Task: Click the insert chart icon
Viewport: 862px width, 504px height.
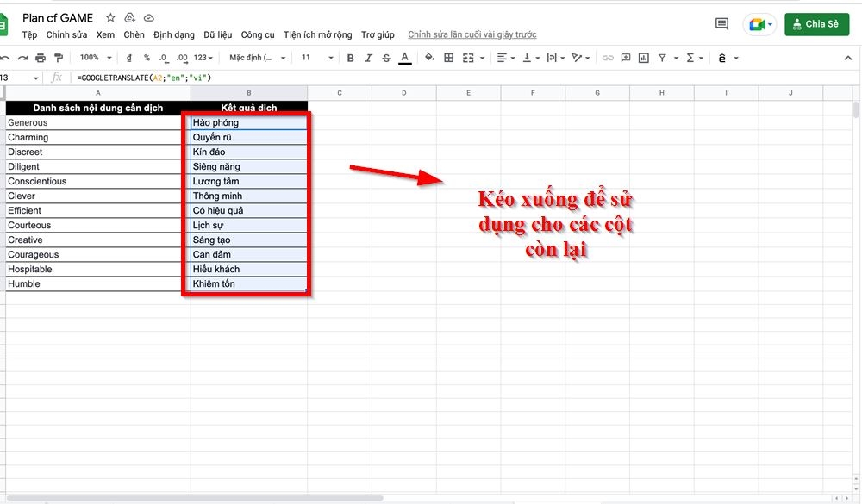Action: point(644,58)
